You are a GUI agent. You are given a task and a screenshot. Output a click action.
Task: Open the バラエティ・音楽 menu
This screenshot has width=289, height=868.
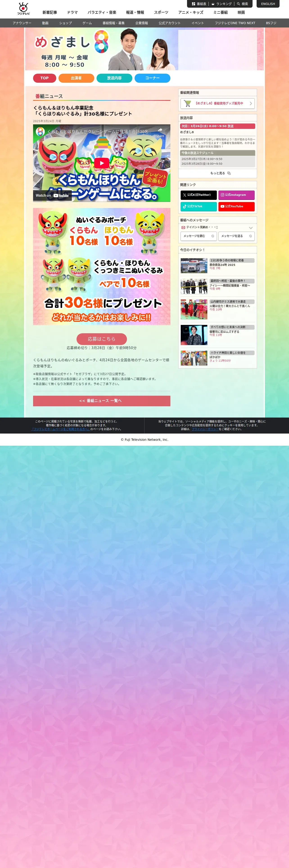[102, 12]
